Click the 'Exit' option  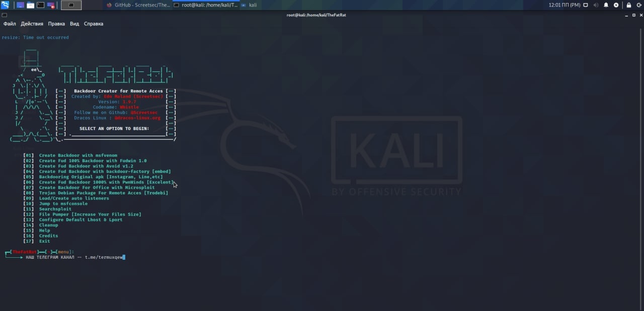coord(44,241)
